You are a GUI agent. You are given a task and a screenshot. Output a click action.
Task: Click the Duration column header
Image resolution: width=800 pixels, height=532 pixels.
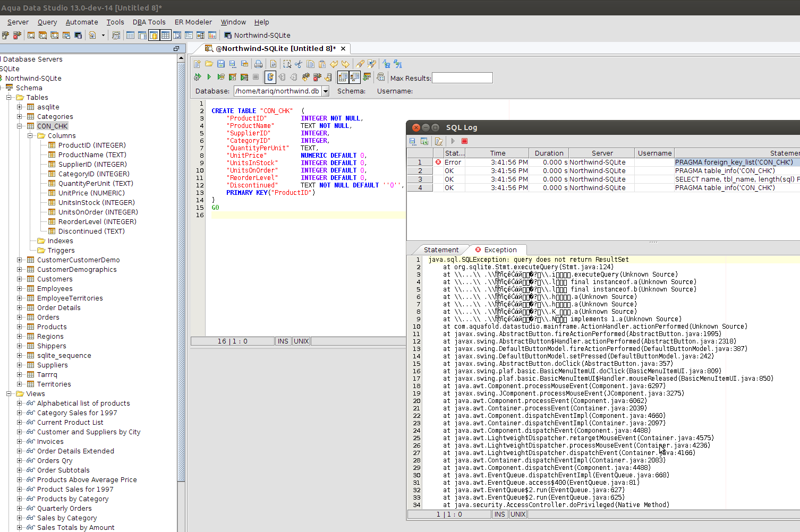tap(549, 153)
